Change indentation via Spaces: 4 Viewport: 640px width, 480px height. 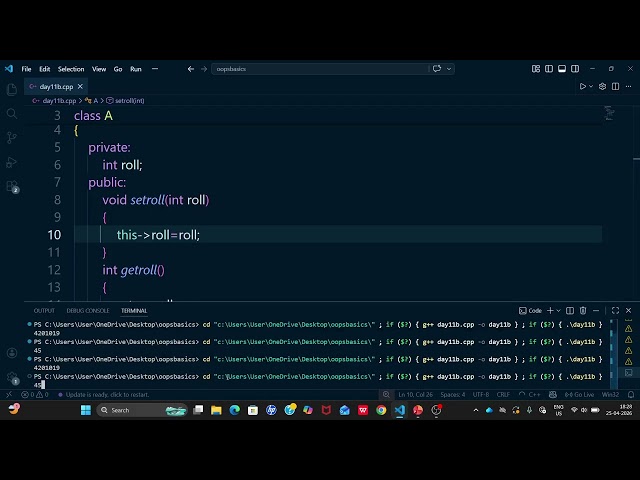[453, 395]
